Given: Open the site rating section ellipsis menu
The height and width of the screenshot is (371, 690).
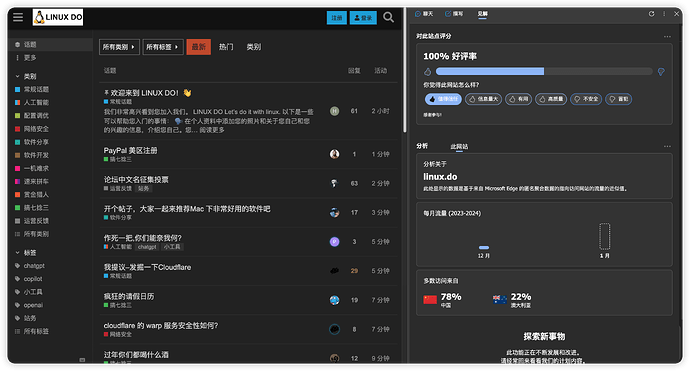Looking at the screenshot, I should (667, 37).
